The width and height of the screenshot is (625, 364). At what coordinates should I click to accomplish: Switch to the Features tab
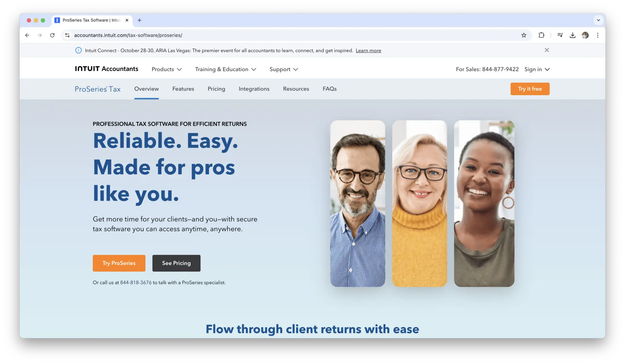(183, 89)
